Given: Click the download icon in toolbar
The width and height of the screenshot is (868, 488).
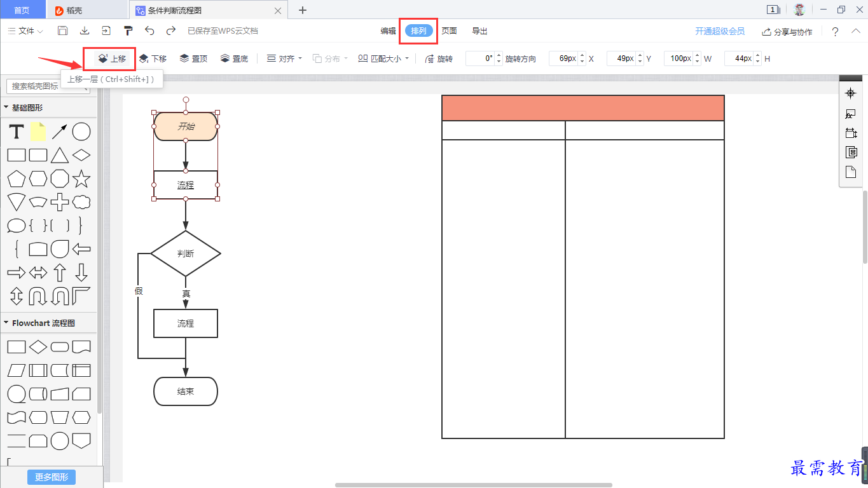Looking at the screenshot, I should tap(84, 30).
